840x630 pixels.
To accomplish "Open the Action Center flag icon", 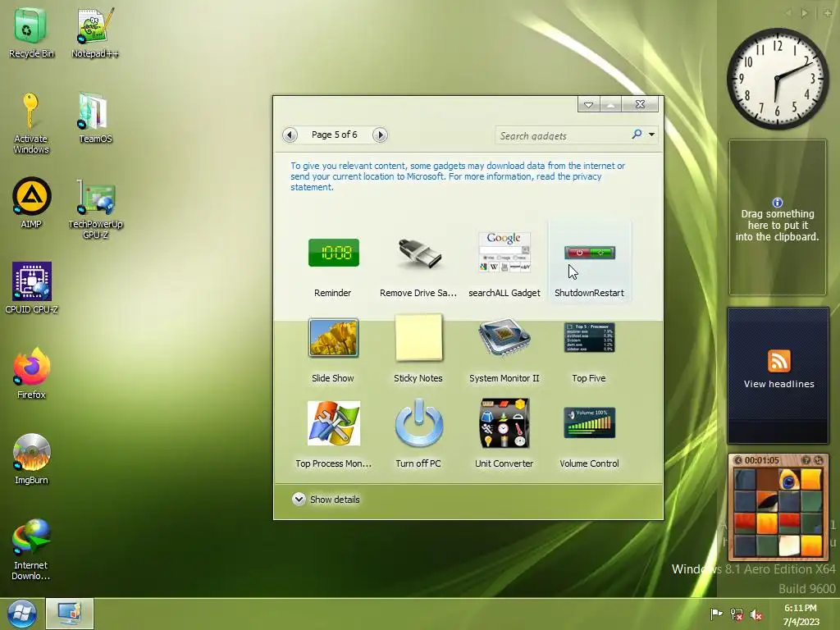I will [x=716, y=614].
